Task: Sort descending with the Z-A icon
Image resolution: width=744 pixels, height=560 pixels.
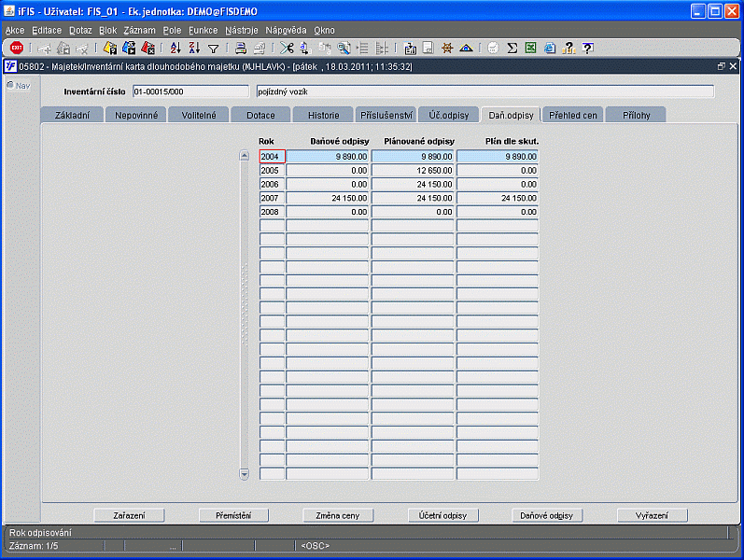Action: [x=194, y=48]
